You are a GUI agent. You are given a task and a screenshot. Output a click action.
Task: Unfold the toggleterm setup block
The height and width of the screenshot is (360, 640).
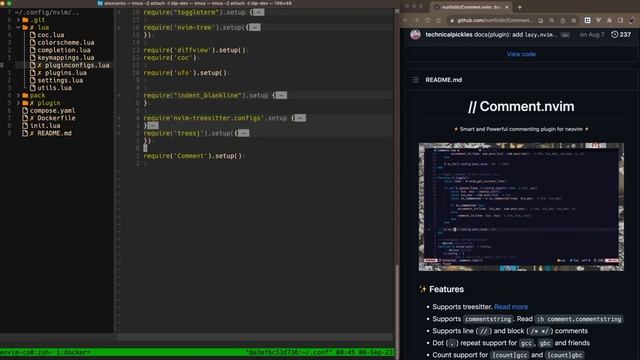coord(258,12)
